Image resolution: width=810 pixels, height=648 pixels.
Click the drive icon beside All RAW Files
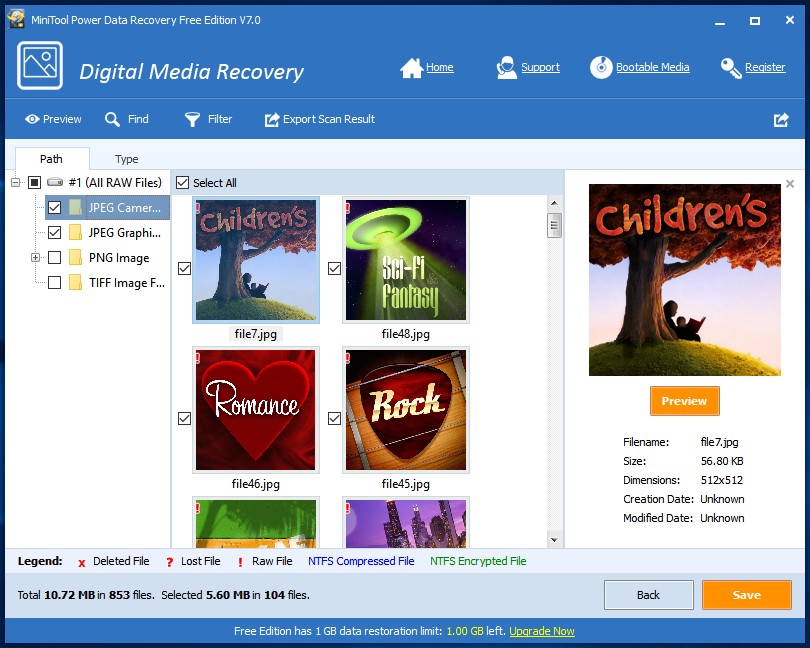55,182
